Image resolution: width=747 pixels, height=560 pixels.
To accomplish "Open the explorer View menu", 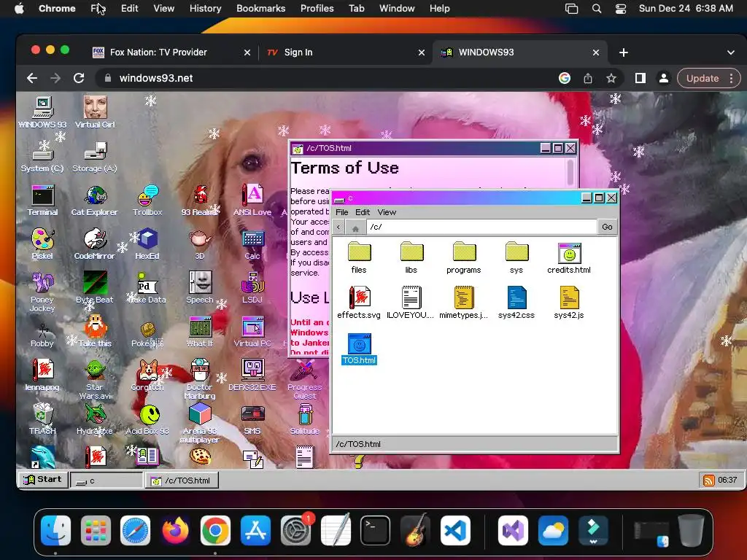I will click(x=387, y=212).
